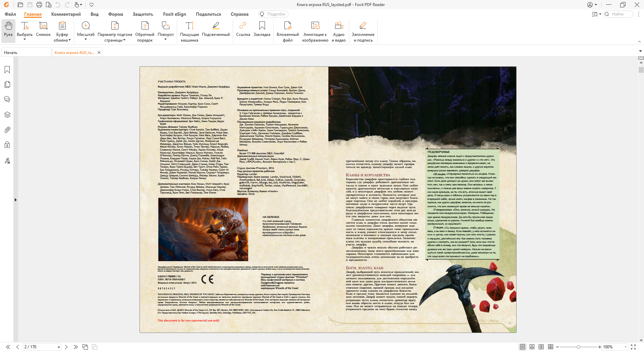Expand the Буфер обмена clipboard dropdown
The width and height of the screenshot is (644, 352).
(x=69, y=40)
